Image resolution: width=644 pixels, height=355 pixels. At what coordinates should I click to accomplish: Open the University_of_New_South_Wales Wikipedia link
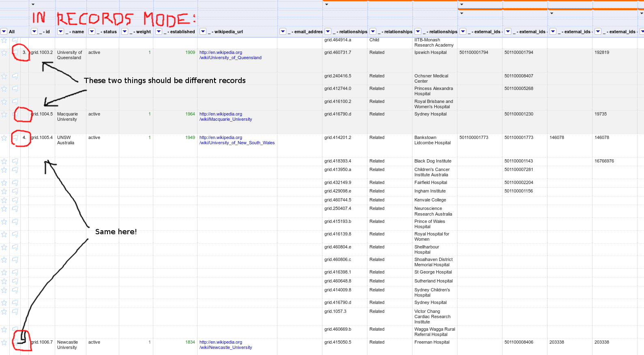[x=237, y=140]
